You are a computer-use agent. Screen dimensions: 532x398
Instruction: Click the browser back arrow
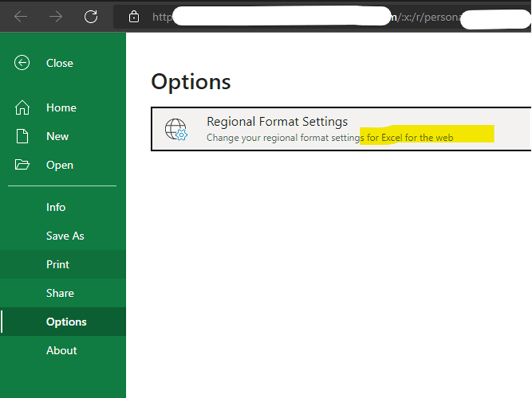pos(21,16)
